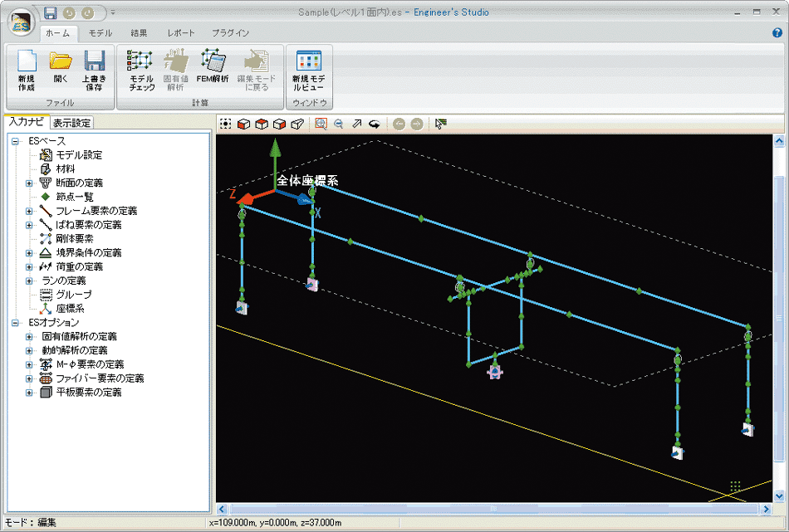The height and width of the screenshot is (532, 789).
Task: Expand the 平板要素の定義 node
Action: coord(29,393)
